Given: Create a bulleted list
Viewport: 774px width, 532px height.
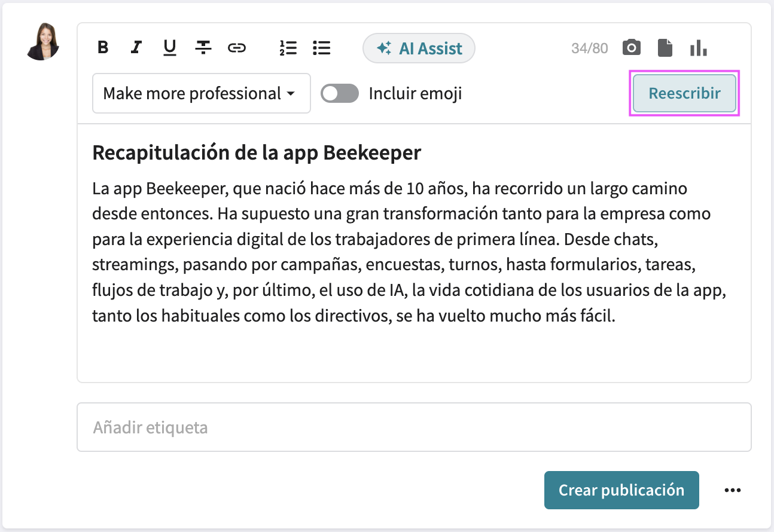Looking at the screenshot, I should pos(322,48).
